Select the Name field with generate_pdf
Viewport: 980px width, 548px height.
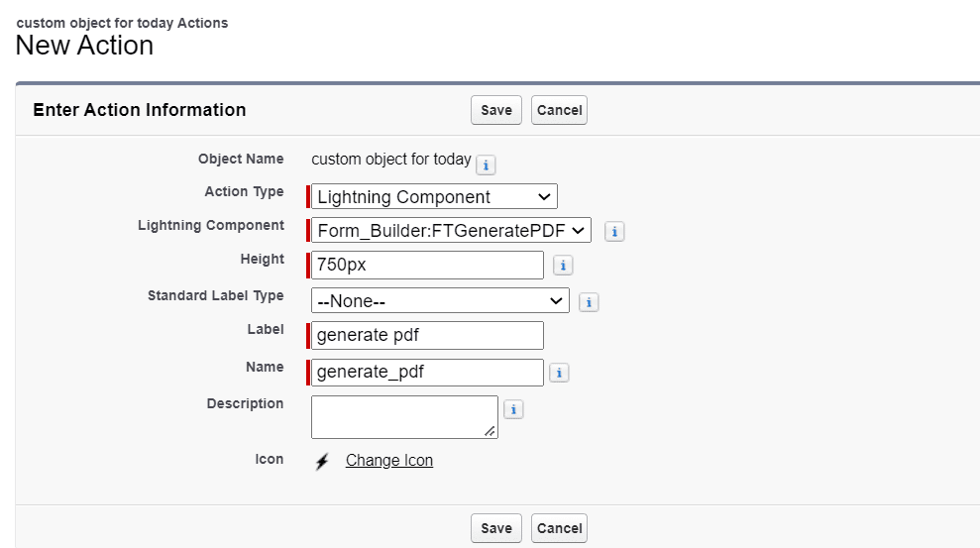[427, 372]
